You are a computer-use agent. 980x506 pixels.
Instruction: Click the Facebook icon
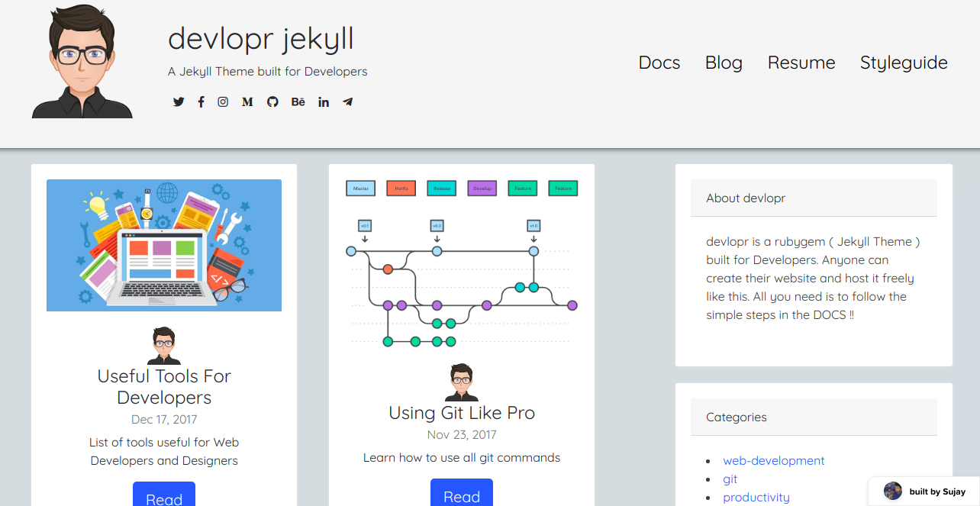(x=201, y=102)
